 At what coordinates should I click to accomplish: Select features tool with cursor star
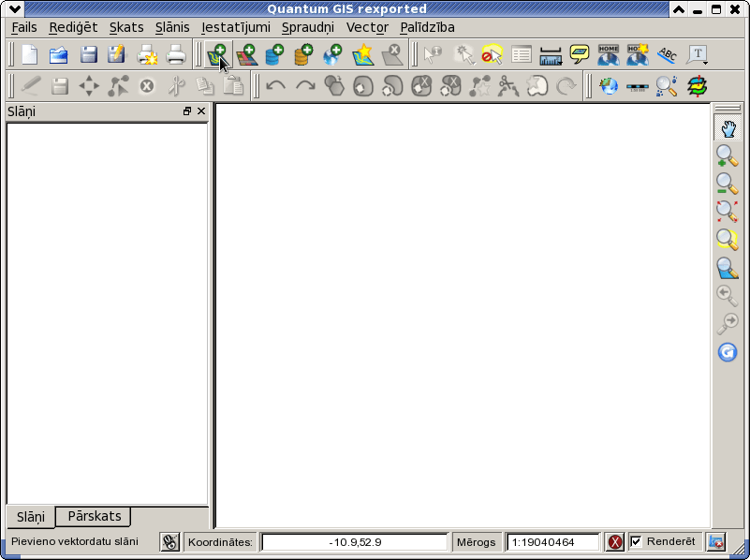click(x=464, y=54)
